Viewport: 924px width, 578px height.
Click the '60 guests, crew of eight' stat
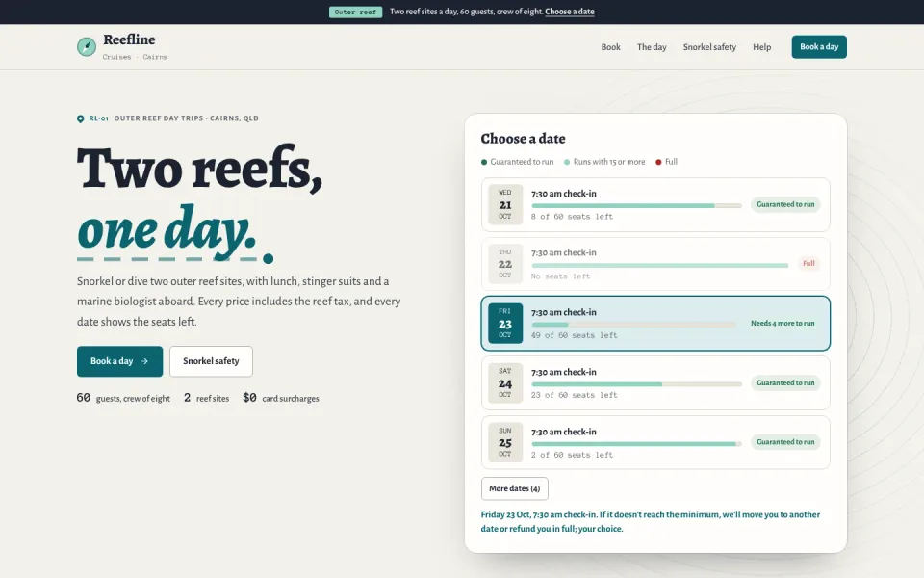coord(123,398)
